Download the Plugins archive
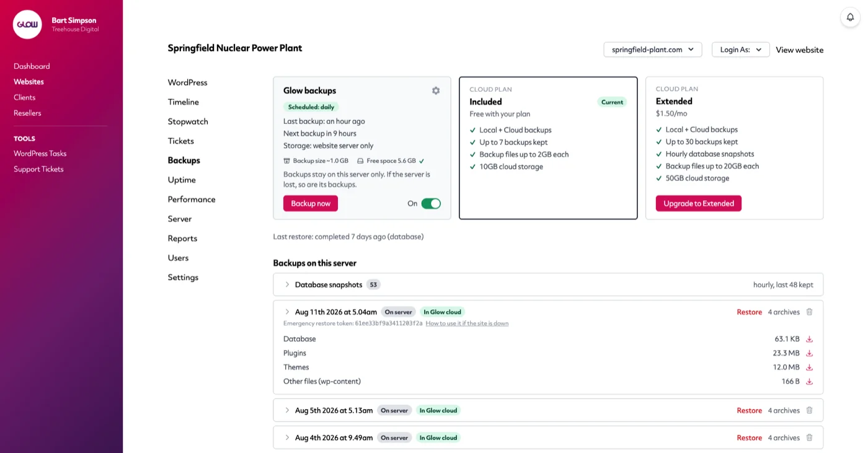The height and width of the screenshot is (453, 868). tap(809, 353)
